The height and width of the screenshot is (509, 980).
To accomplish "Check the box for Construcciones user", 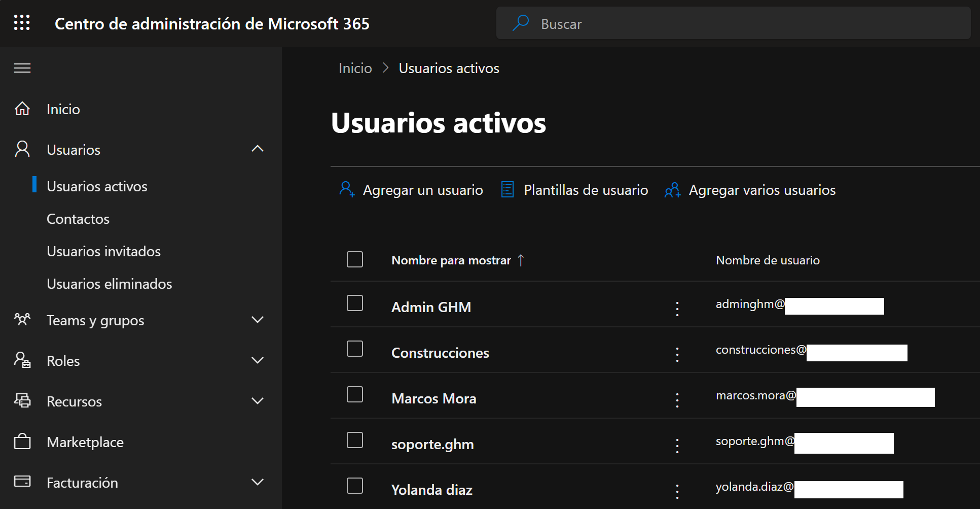I will point(355,349).
